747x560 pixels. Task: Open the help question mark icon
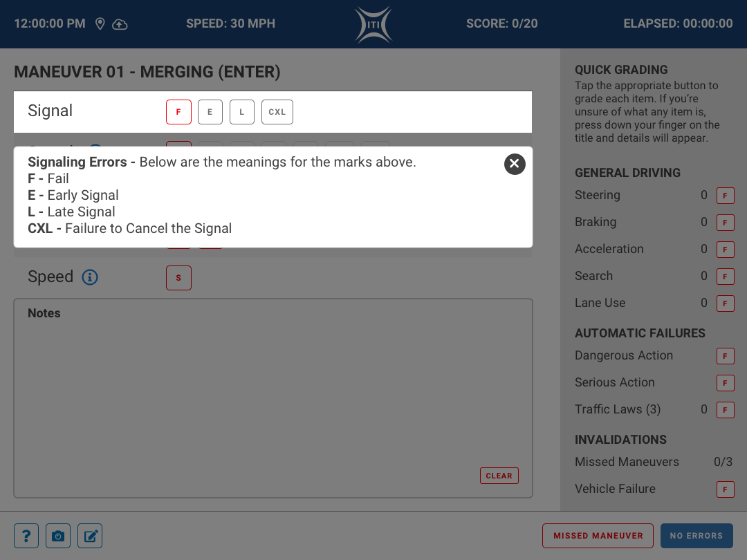[26, 536]
